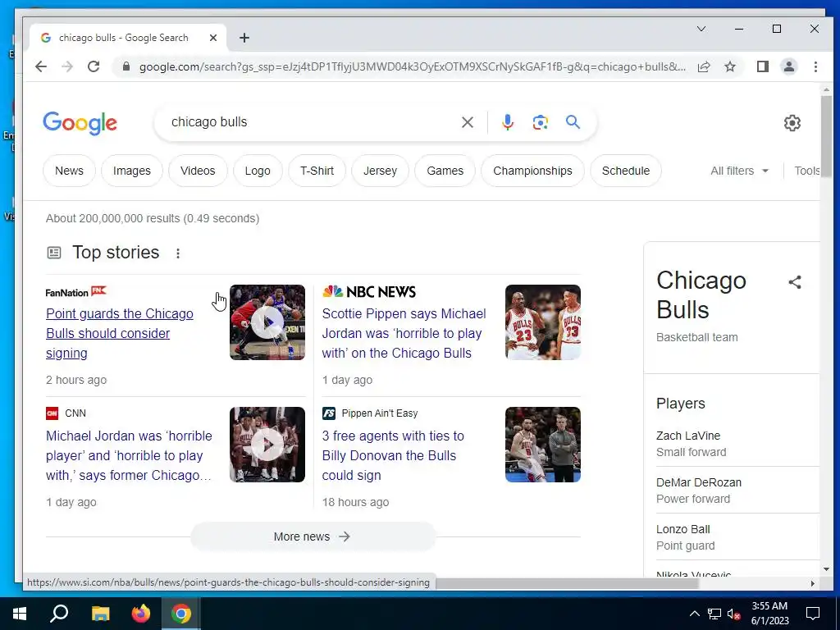This screenshot has width=840, height=630.
Task: Go to Google home via logo
Action: point(80,123)
